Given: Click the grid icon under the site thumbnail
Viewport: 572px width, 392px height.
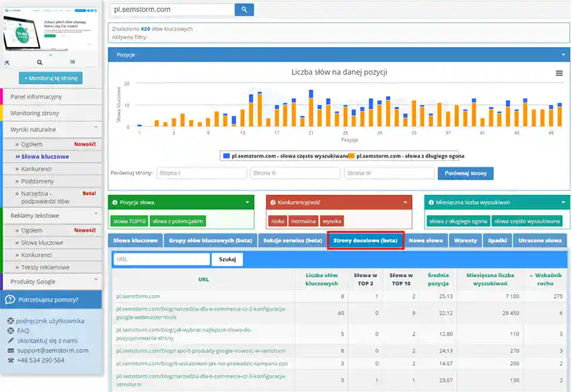Looking at the screenshot, I should point(73,62).
